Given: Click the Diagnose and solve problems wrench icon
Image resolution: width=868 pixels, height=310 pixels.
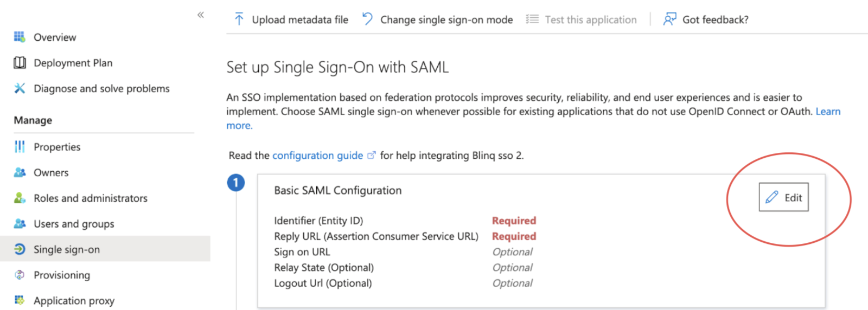Looking at the screenshot, I should (x=20, y=88).
